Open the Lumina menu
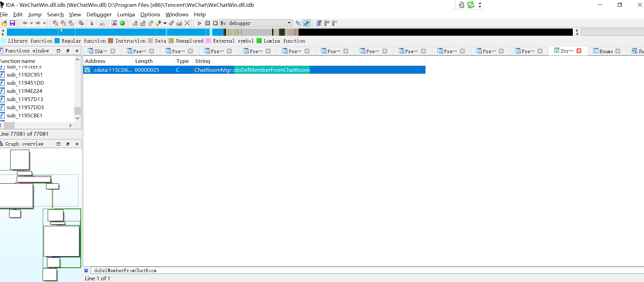 [126, 14]
